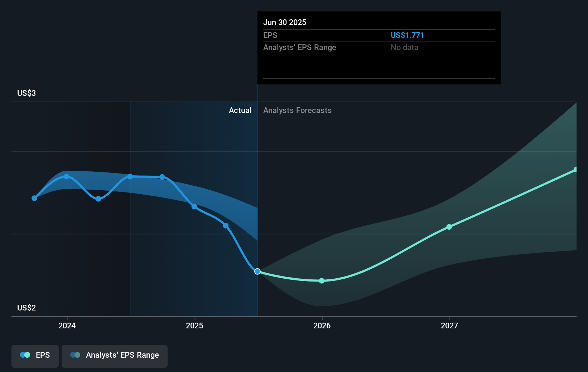Click the US$2 y-axis label
The height and width of the screenshot is (372, 588).
(x=26, y=308)
